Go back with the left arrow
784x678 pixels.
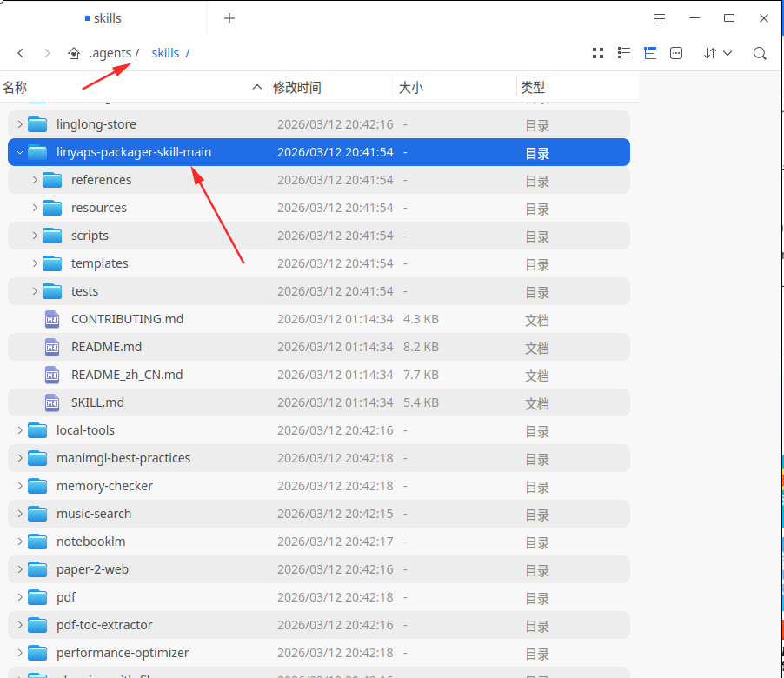click(x=21, y=53)
